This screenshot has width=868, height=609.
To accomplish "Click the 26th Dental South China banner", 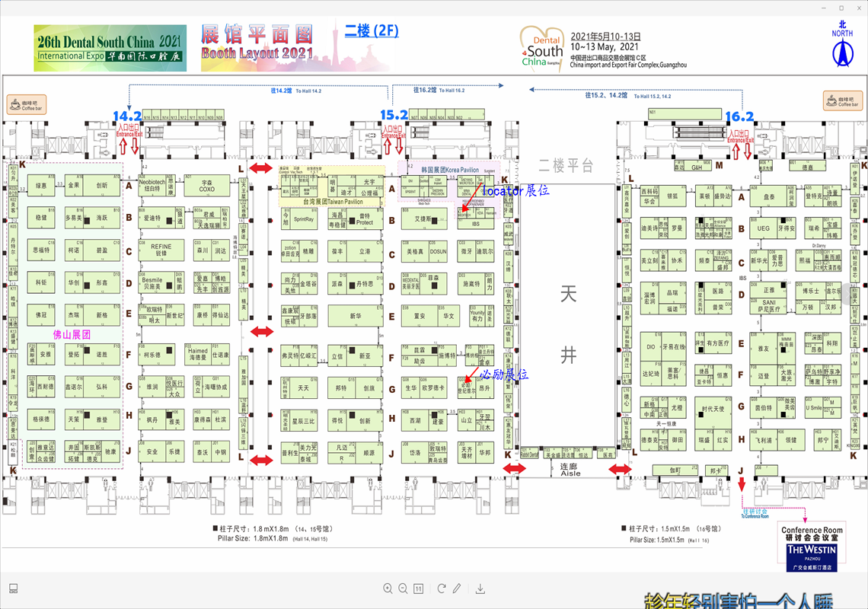I will (110, 48).
